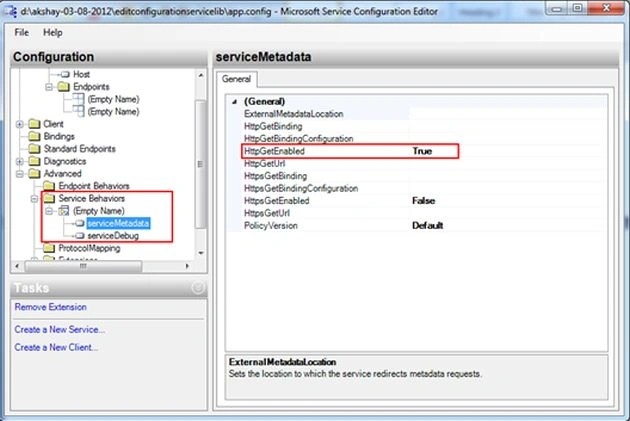This screenshot has width=630, height=421.
Task: Collapse the Advanced tree node
Action: [x=20, y=174]
